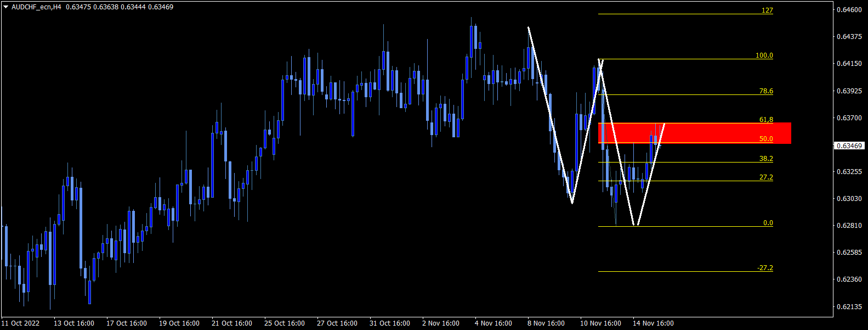Image resolution: width=868 pixels, height=330 pixels.
Task: Click the 27 Oct 16:00 time label
Action: tap(337, 323)
